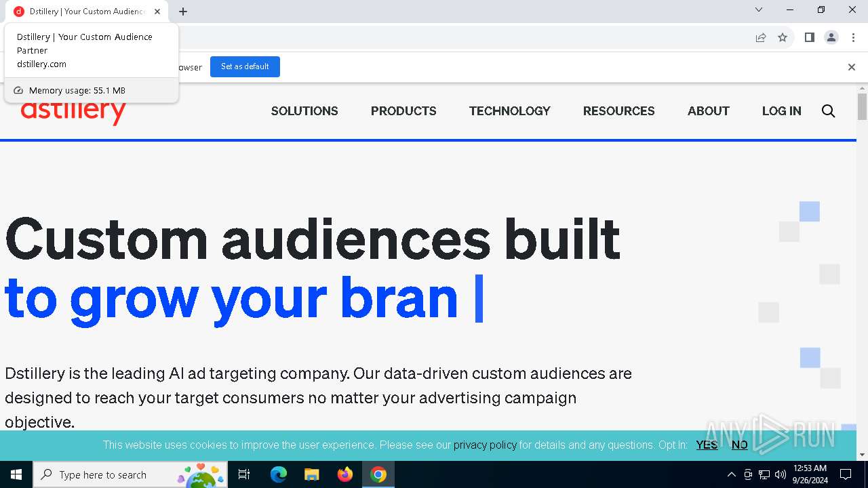The width and height of the screenshot is (868, 488).
Task: Open volume control tray icon
Action: pos(781,474)
